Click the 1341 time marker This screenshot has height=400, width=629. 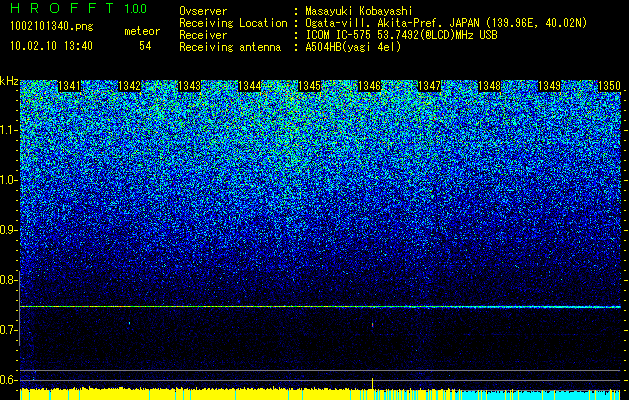(69, 86)
